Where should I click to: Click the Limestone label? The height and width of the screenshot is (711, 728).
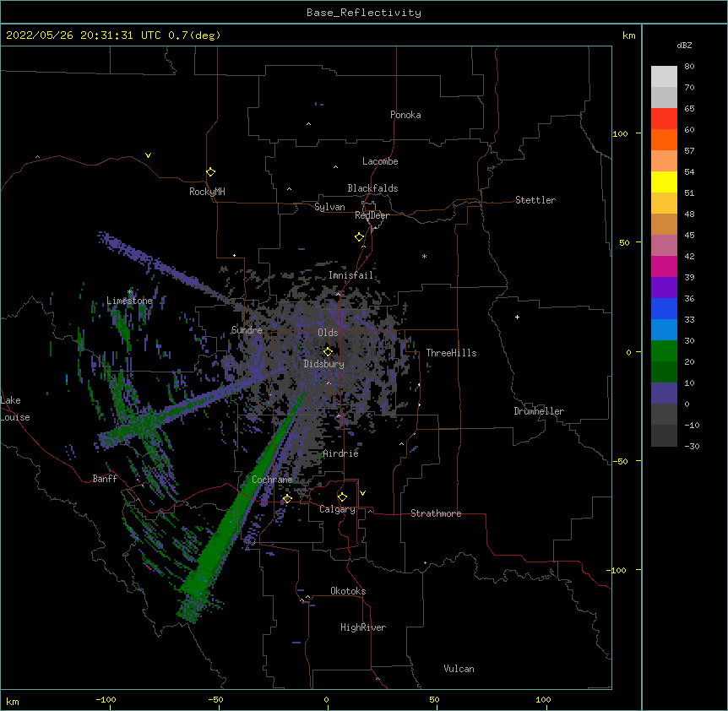click(129, 301)
